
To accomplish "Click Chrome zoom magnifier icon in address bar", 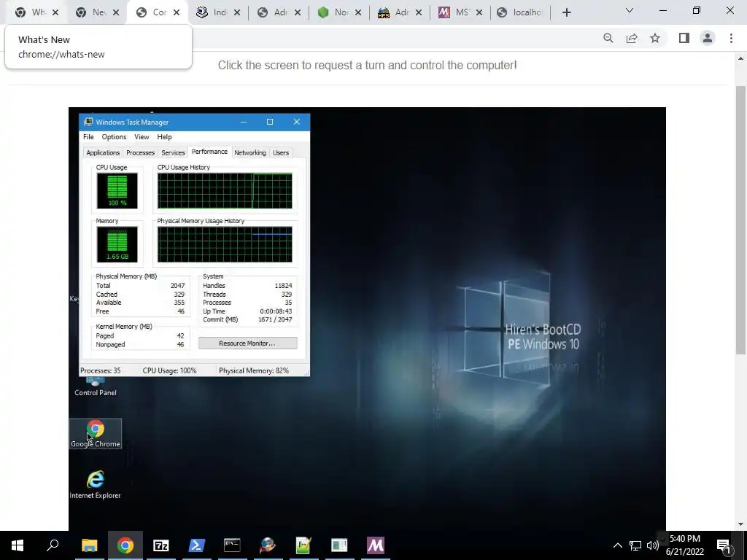I will [x=608, y=38].
